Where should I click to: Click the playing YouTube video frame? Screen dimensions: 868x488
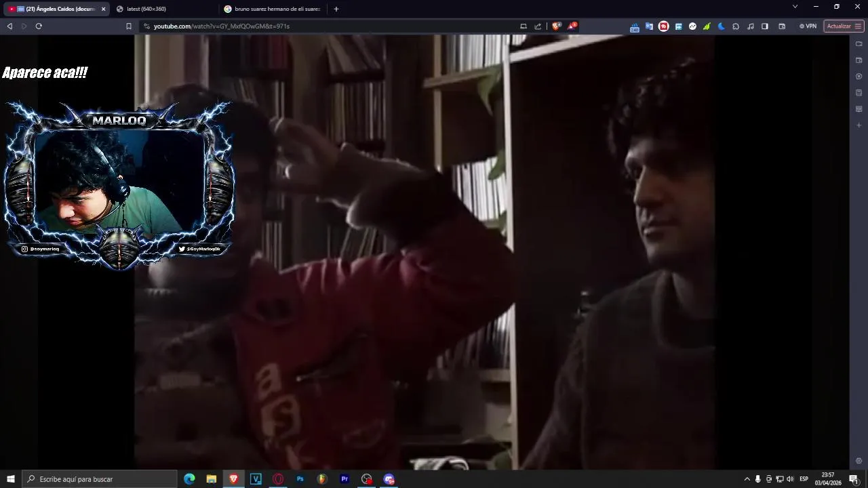click(x=424, y=252)
